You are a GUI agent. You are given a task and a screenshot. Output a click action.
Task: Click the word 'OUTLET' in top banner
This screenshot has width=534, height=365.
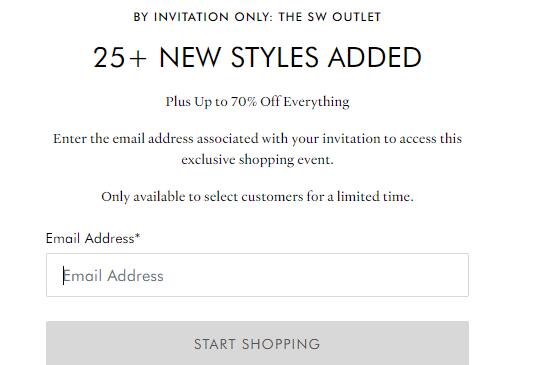point(357,17)
